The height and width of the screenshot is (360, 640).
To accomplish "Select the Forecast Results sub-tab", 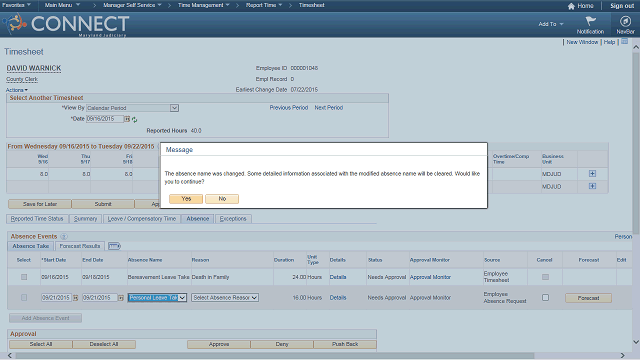I will tap(80, 246).
